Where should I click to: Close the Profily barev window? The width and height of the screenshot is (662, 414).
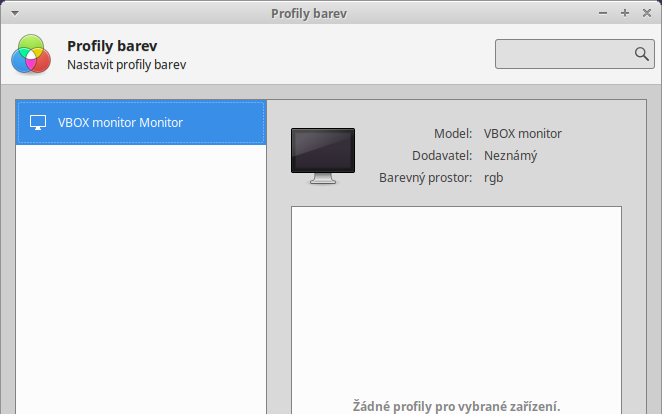[647, 13]
